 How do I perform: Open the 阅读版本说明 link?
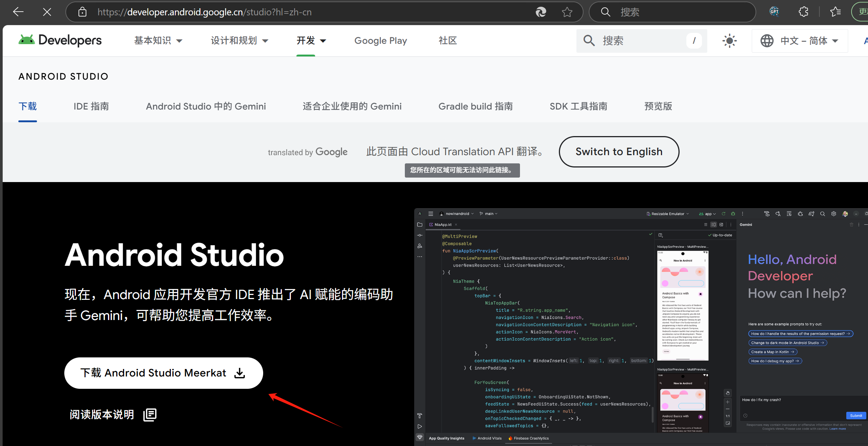(102, 414)
